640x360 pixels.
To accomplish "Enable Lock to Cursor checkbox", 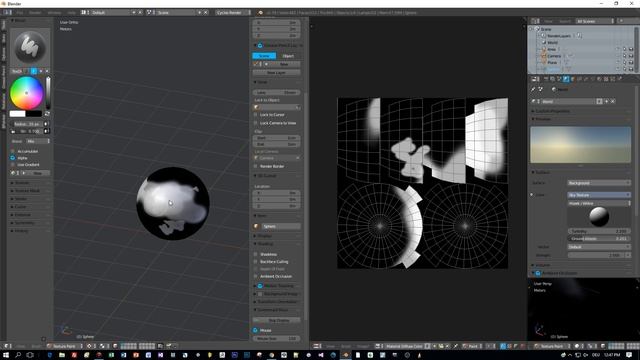I will click(256, 115).
